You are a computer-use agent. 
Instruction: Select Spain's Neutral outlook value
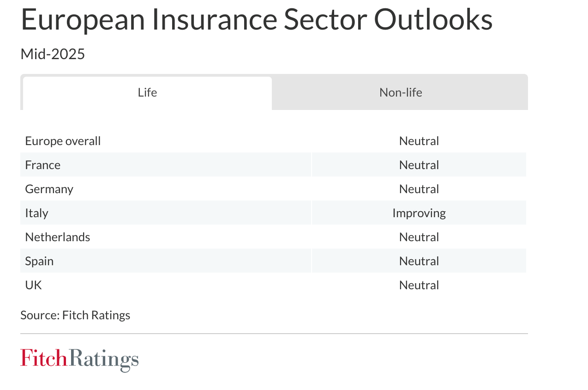pyautogui.click(x=419, y=261)
